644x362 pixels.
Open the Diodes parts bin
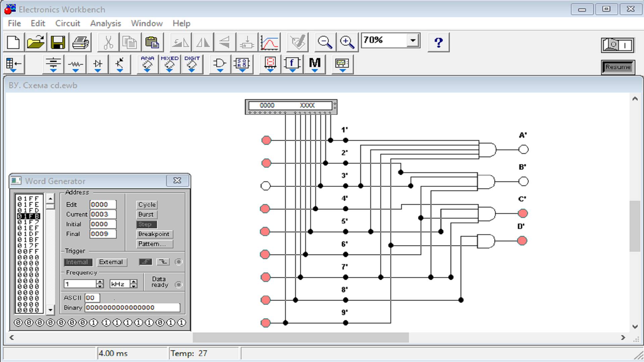tap(98, 64)
